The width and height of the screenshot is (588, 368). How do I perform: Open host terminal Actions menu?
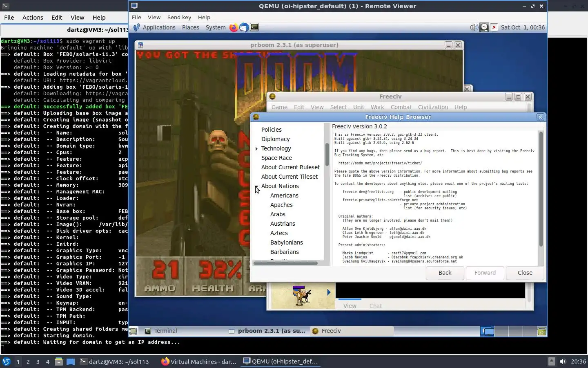[33, 18]
